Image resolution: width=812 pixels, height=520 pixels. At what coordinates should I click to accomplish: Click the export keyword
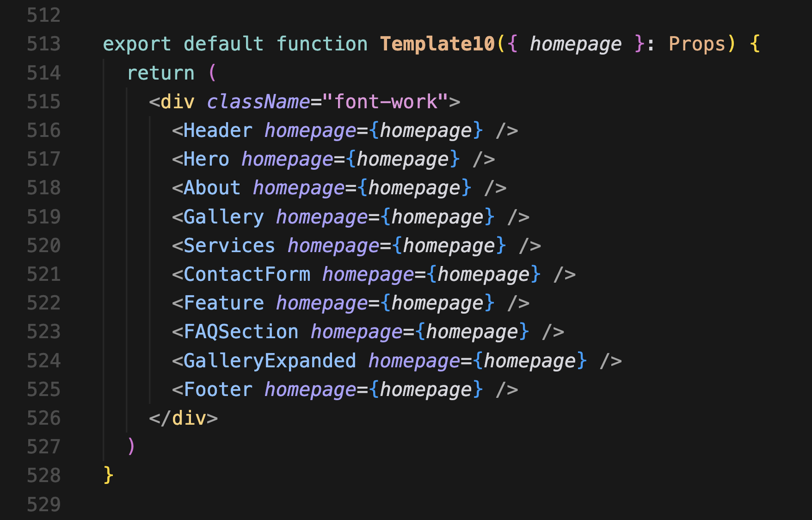point(137,44)
